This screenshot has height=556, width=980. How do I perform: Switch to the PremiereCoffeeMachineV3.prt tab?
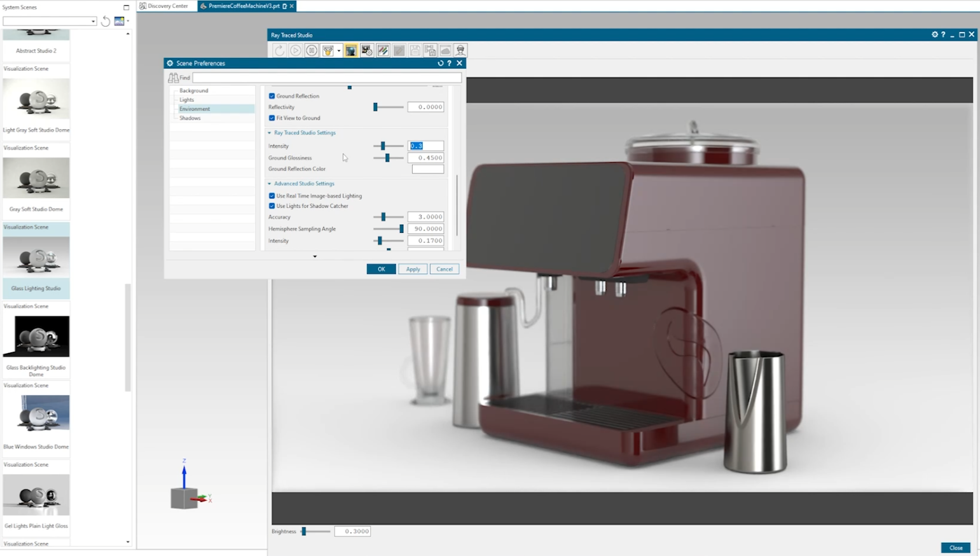coord(244,6)
